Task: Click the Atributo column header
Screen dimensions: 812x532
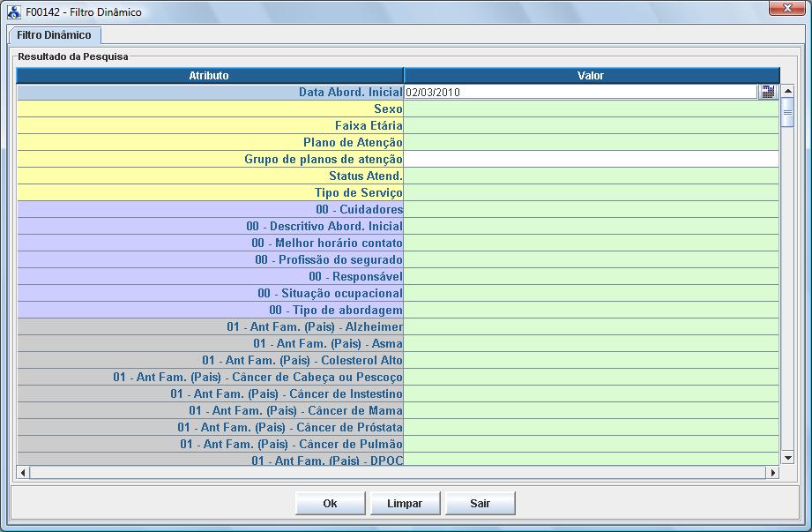Action: pyautogui.click(x=209, y=76)
